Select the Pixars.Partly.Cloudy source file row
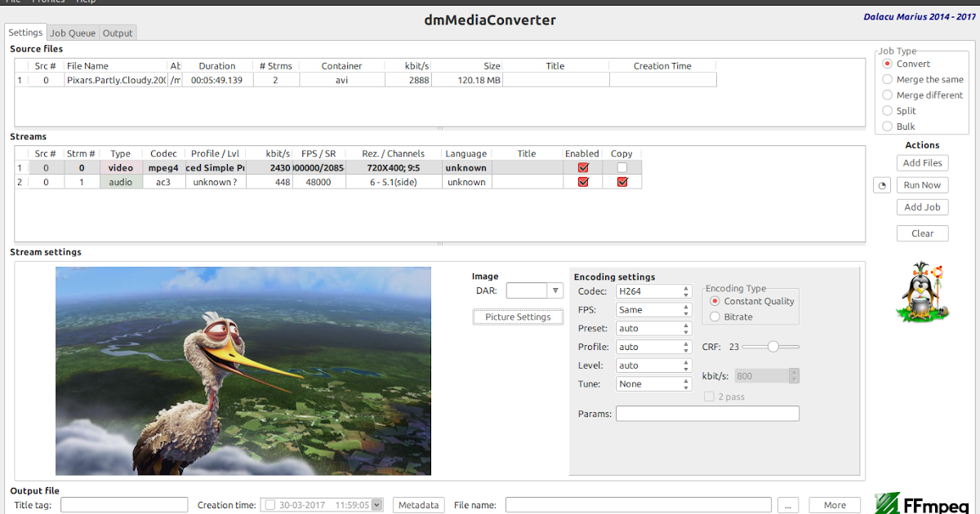 366,80
